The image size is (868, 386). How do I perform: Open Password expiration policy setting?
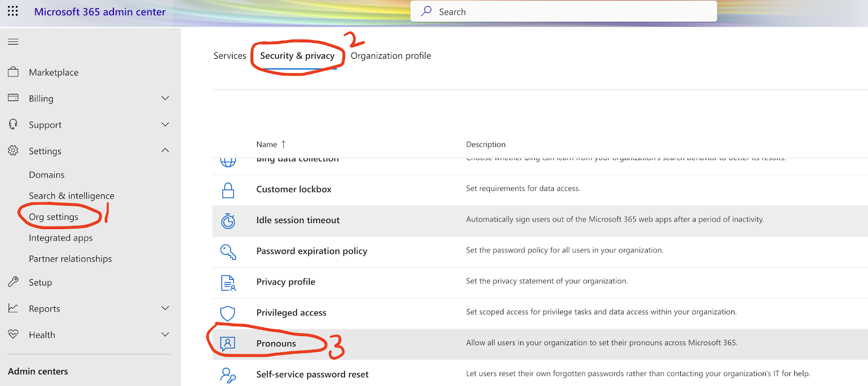(x=312, y=251)
